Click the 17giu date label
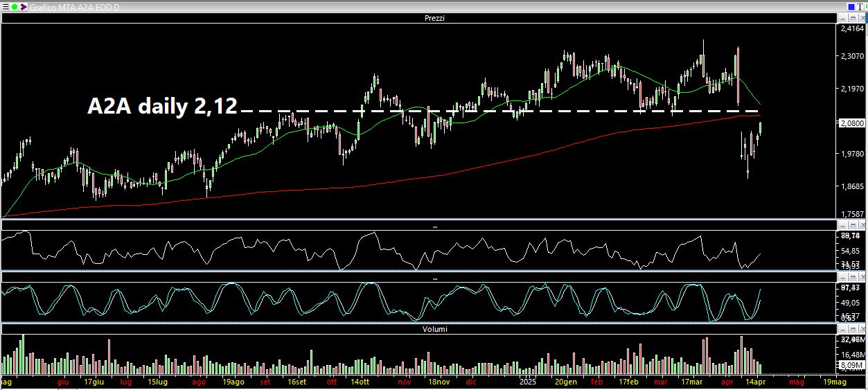Image resolution: width=868 pixels, height=390 pixels. [94, 382]
